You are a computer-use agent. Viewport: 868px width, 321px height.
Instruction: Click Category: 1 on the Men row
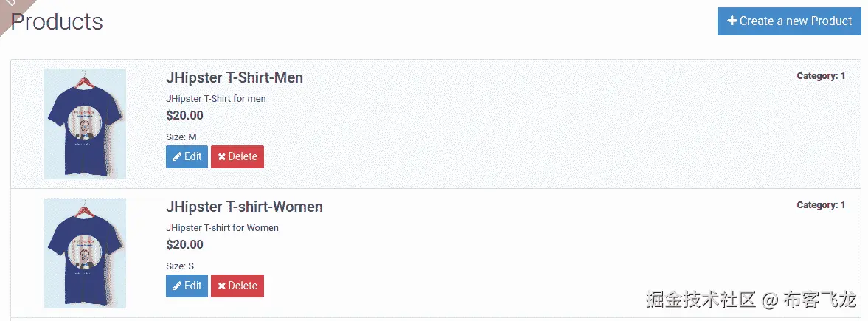[x=821, y=76]
